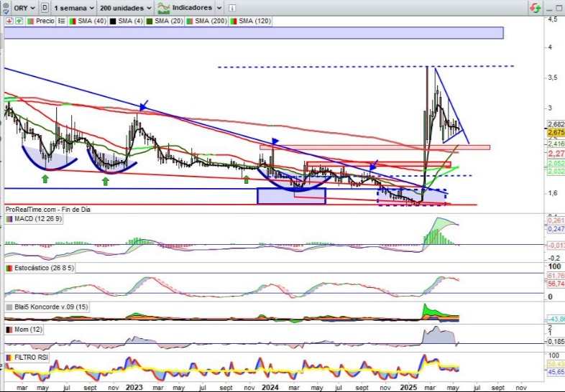Screen dimensions: 565x392
Task: Open the ORY ticker dropdown
Action: click(x=24, y=8)
